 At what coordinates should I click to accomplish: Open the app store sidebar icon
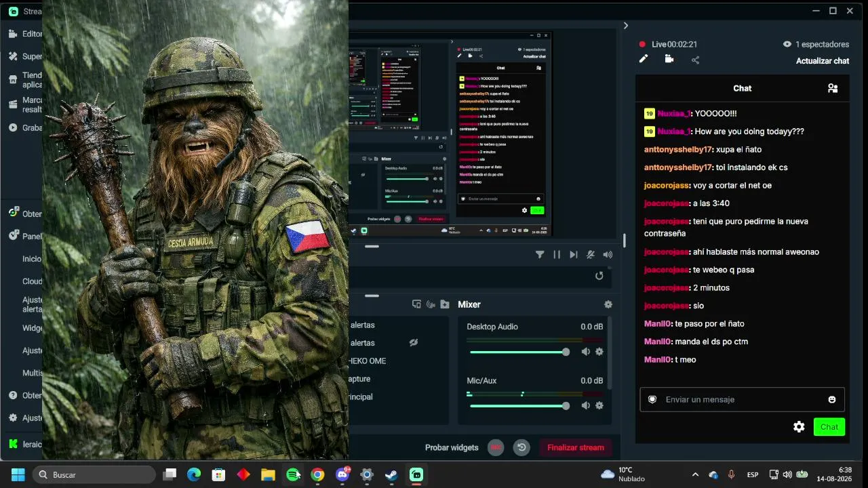click(13, 79)
